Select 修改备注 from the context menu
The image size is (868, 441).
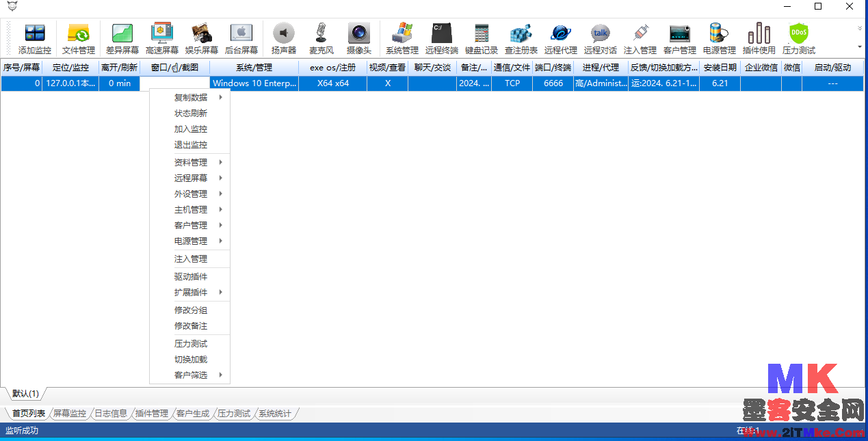point(191,326)
